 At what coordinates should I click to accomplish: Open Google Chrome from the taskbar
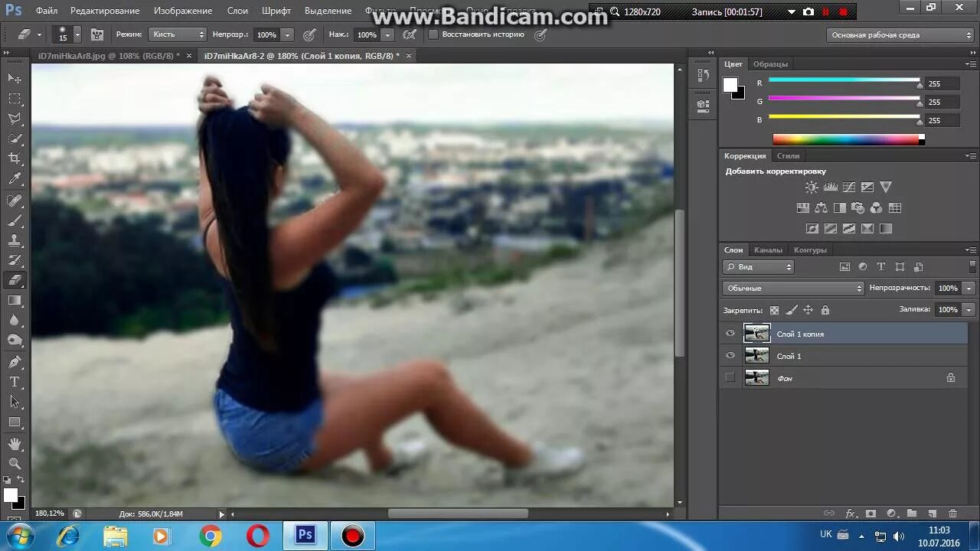point(211,536)
